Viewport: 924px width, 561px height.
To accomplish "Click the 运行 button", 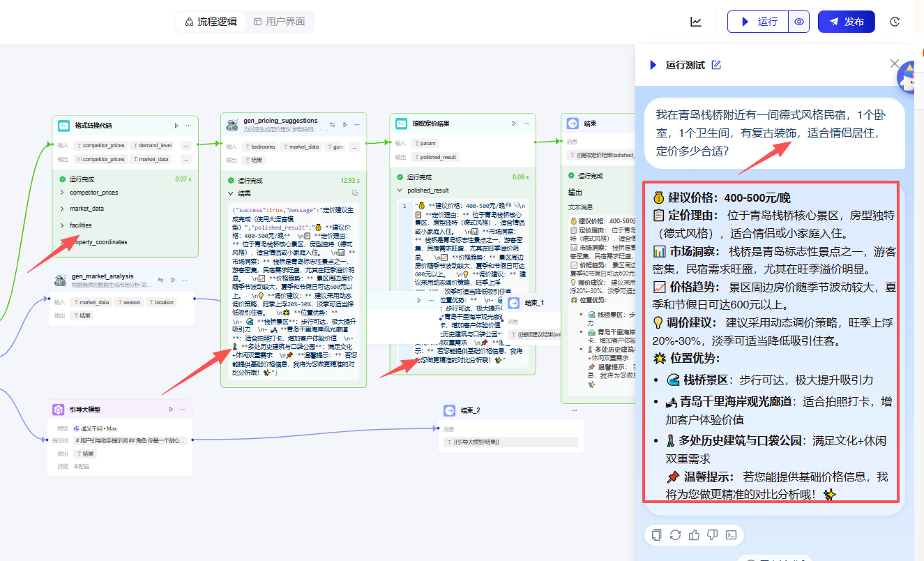I will (x=758, y=22).
